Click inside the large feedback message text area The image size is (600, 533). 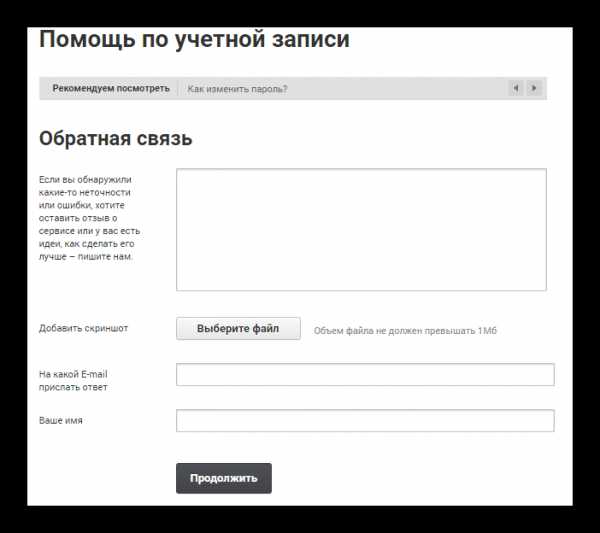point(361,229)
